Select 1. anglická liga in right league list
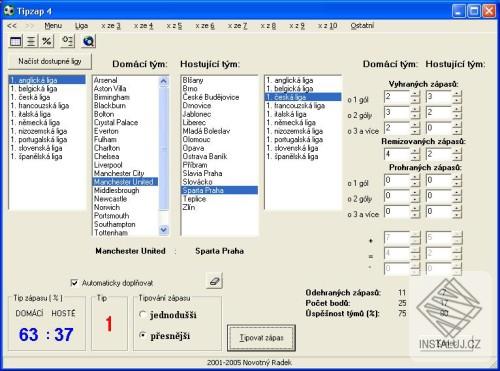The image size is (500, 371). point(303,80)
